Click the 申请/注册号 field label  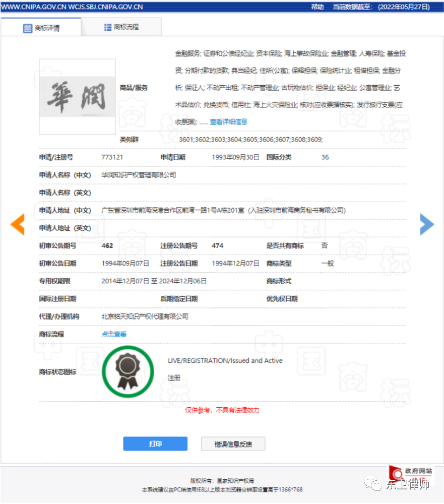[x=56, y=157]
